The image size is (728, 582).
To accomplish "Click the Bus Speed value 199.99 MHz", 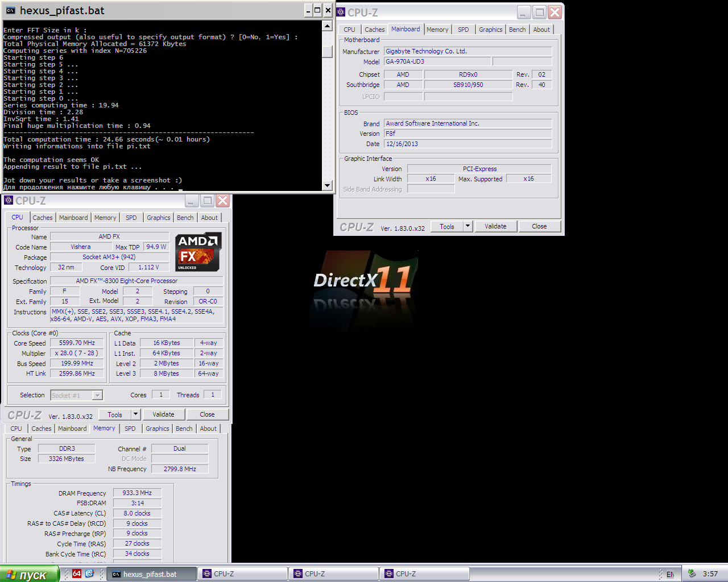I will coord(77,363).
